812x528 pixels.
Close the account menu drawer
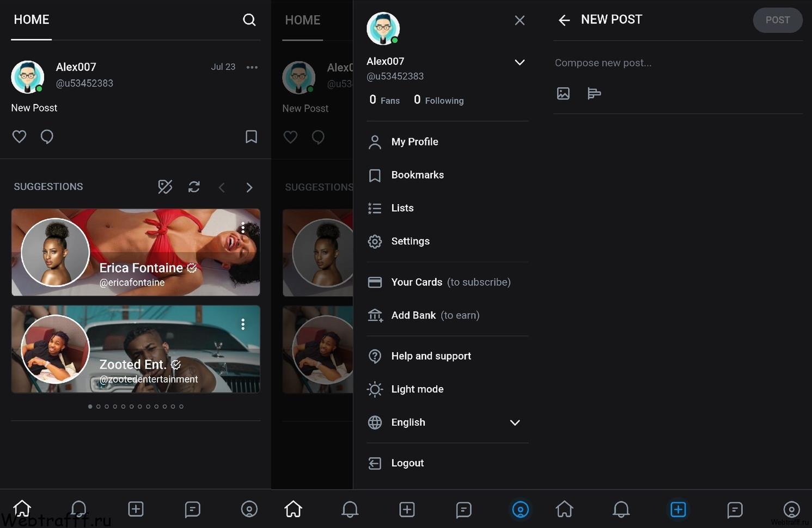[x=520, y=21]
